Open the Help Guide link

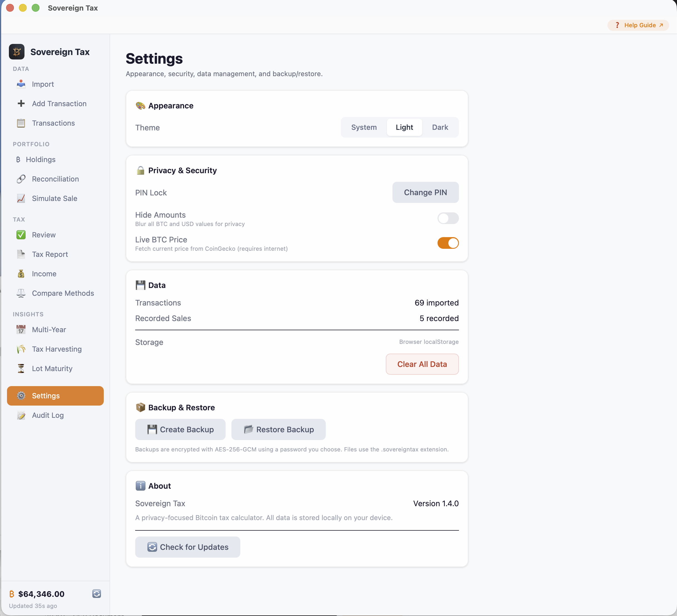tap(638, 25)
